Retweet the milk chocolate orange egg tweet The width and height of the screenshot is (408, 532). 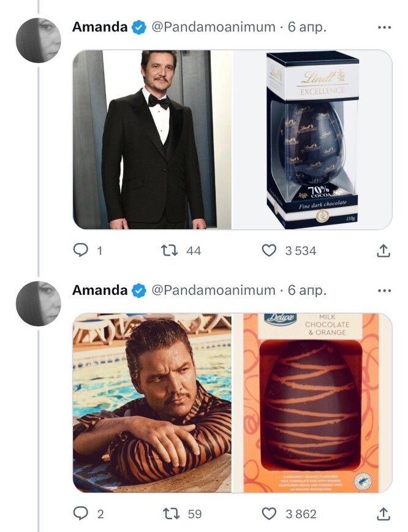click(168, 513)
